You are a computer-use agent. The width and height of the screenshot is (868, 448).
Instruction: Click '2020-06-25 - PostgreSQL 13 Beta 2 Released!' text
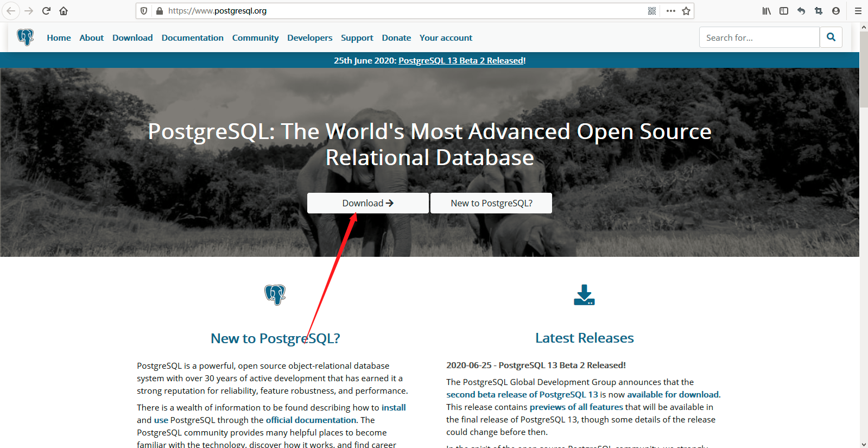click(x=536, y=365)
